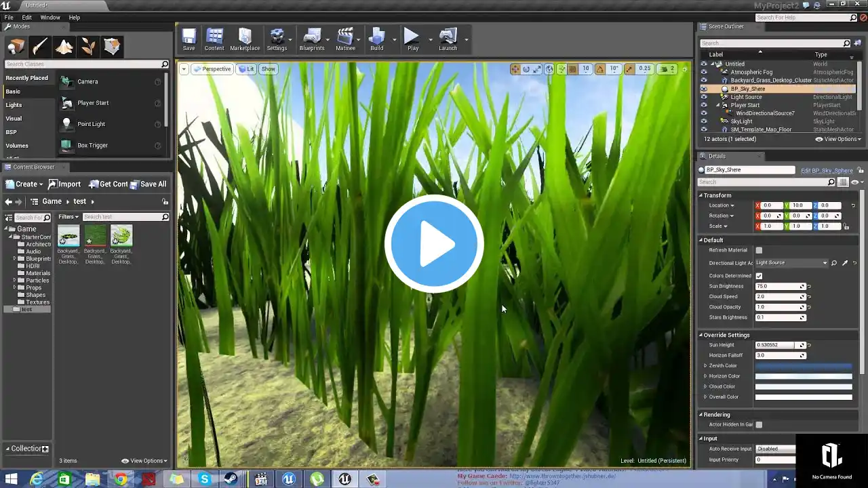
Task: Collapse the Transform section
Action: 701,195
